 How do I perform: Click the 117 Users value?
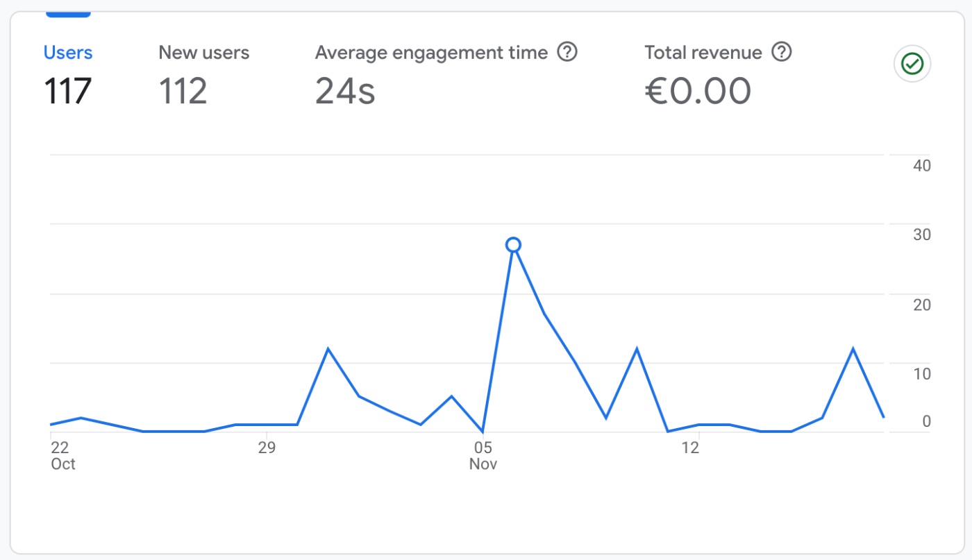(x=67, y=90)
